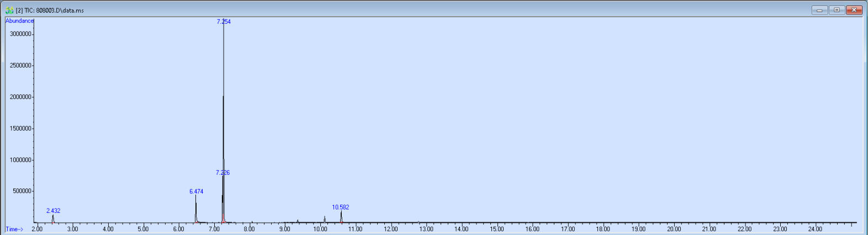Viewport: 868px width, 235px height.
Task: Click the Abundance axis label
Action: pyautogui.click(x=19, y=21)
